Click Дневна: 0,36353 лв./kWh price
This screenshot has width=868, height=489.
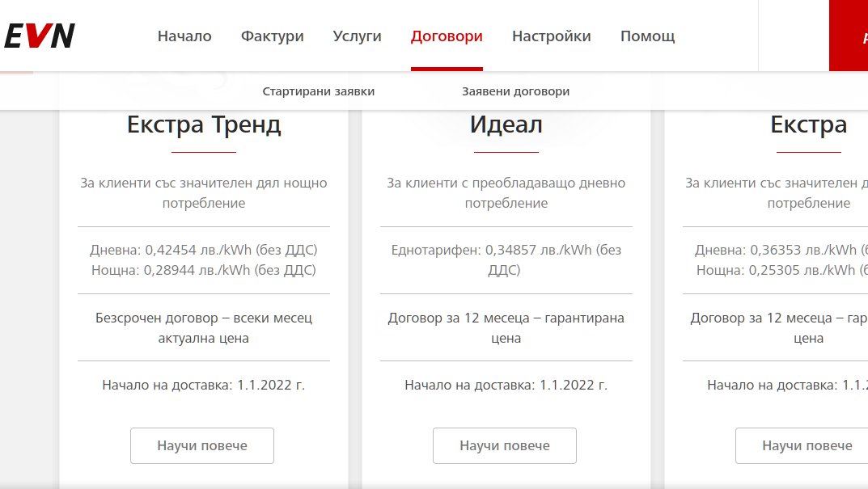(x=781, y=250)
